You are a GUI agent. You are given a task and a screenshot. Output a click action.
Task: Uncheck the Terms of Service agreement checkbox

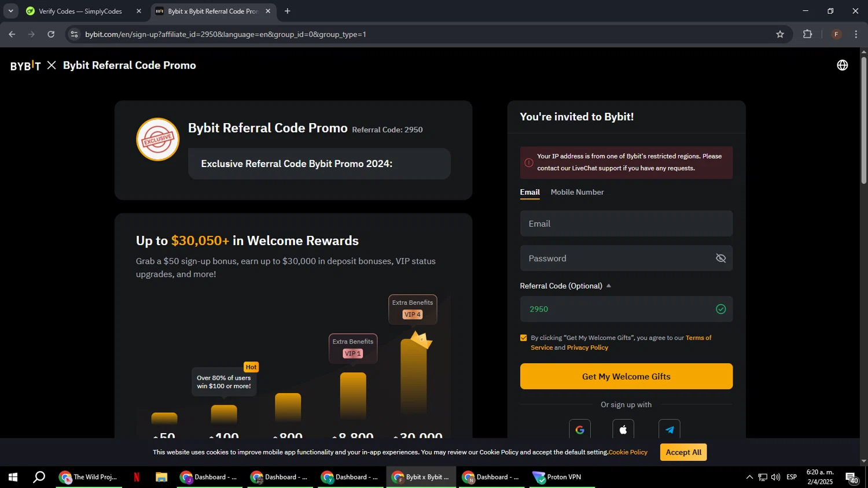524,338
